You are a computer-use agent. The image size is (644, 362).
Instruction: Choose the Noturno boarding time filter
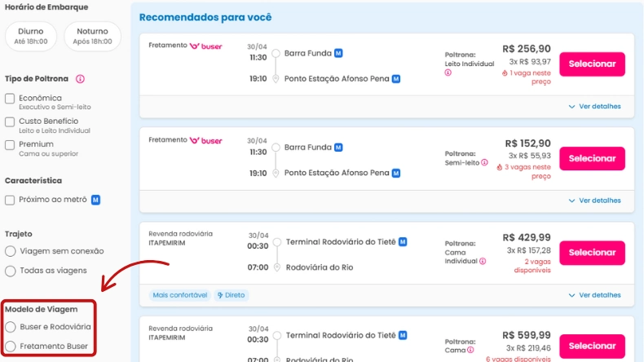92,36
